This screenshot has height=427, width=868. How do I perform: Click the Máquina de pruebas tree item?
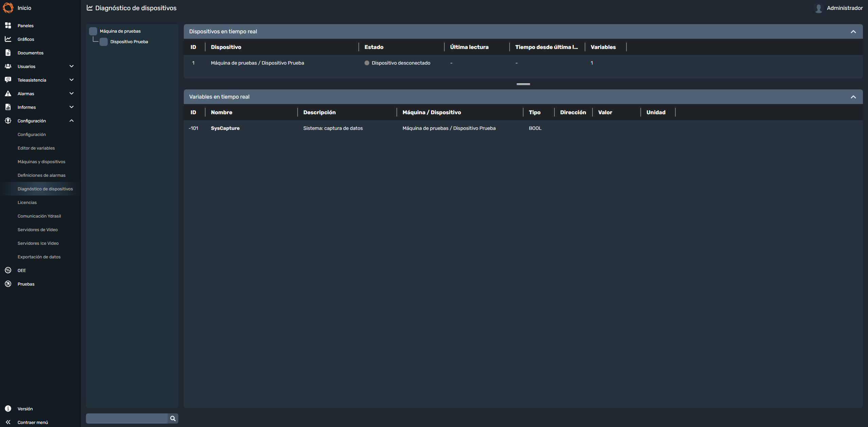pyautogui.click(x=120, y=31)
